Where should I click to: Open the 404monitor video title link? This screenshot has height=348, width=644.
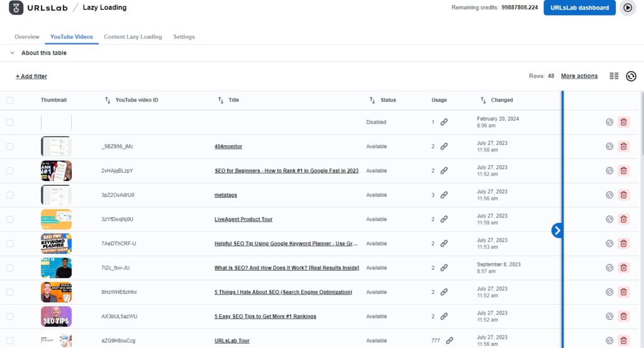[x=228, y=146]
